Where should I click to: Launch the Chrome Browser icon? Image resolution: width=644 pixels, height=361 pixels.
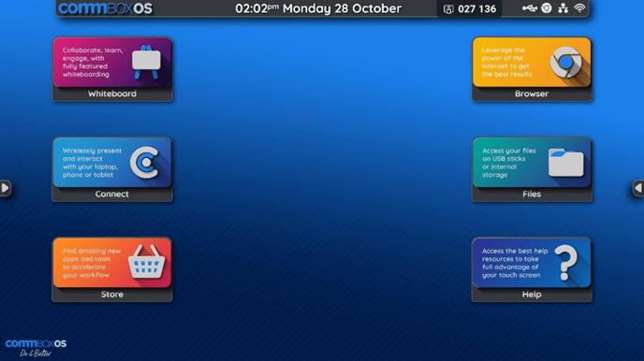pyautogui.click(x=566, y=63)
